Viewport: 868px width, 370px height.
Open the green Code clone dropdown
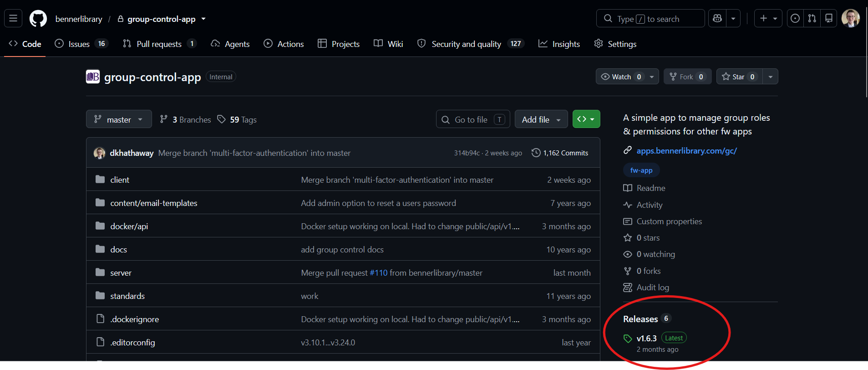pos(586,119)
